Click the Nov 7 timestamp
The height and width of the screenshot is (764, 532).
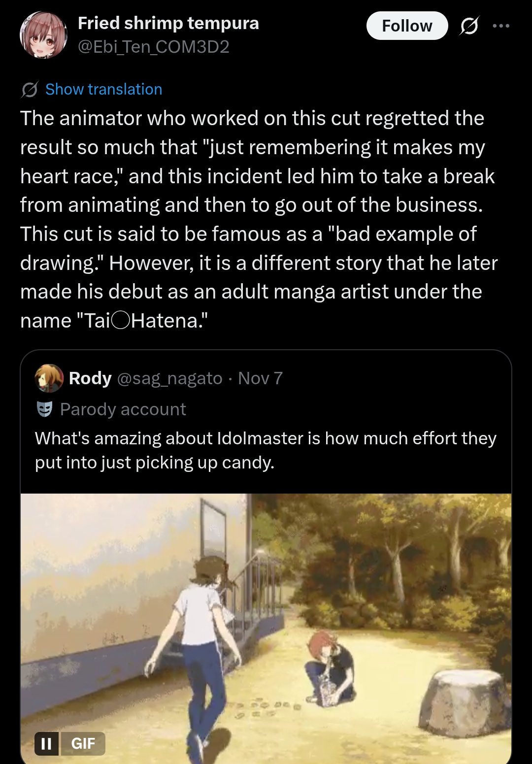[x=260, y=378]
